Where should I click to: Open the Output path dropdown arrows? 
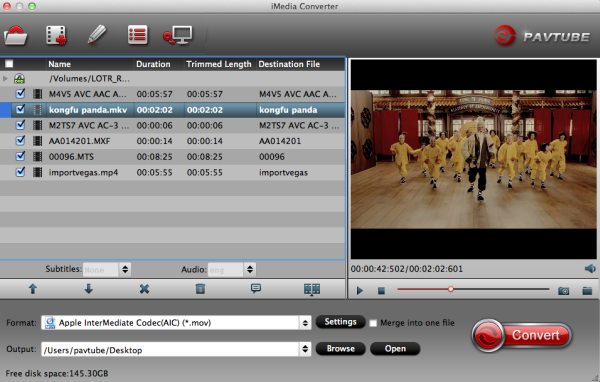[x=305, y=349]
